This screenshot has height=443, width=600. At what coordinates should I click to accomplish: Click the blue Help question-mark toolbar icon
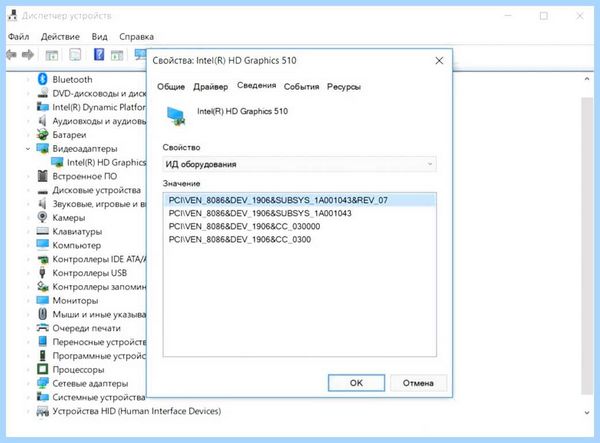(x=99, y=54)
